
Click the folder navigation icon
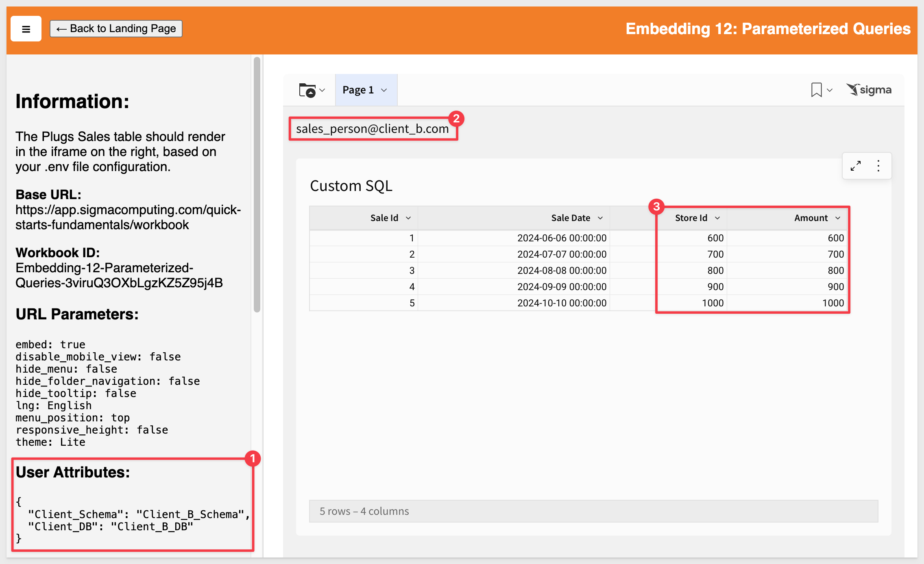click(x=307, y=90)
